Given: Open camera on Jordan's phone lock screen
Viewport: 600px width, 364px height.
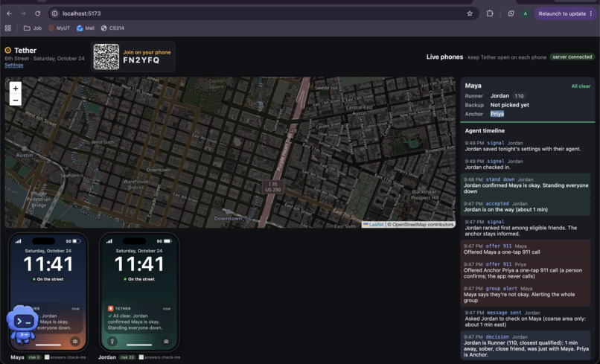Looking at the screenshot, I should (166, 341).
